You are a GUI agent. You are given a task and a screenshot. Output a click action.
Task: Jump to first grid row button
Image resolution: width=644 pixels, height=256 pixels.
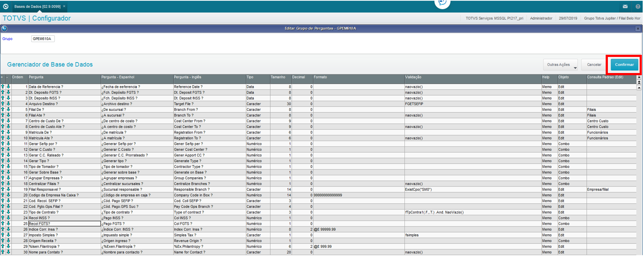[x=639, y=77]
